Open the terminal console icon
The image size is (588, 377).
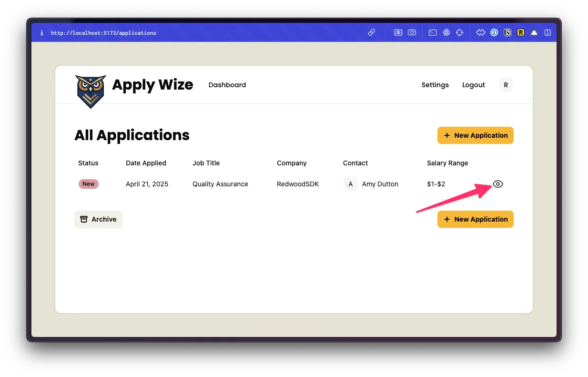(433, 33)
